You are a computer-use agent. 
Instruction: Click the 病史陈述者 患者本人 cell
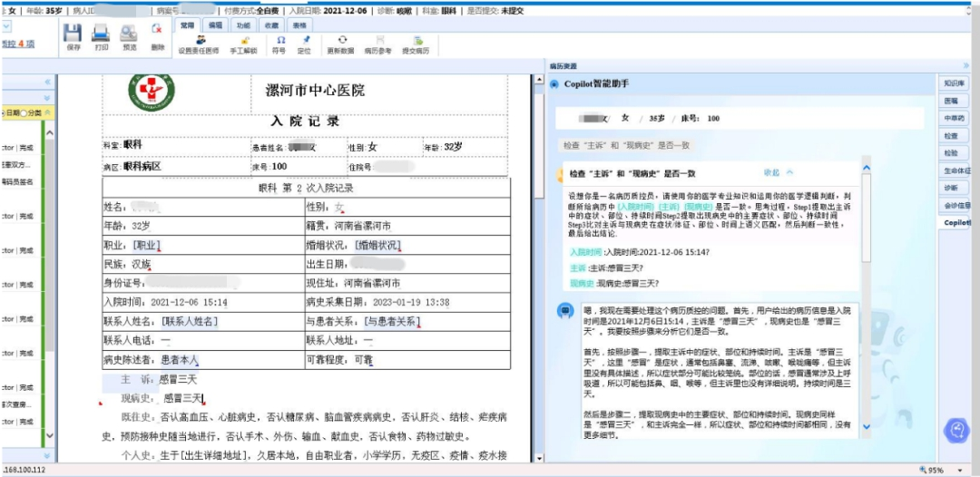204,360
